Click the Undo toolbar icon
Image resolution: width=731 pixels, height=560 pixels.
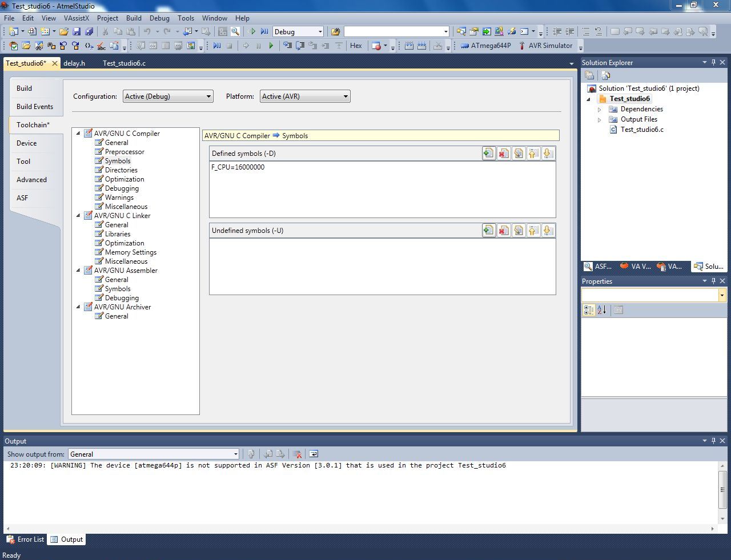147,31
